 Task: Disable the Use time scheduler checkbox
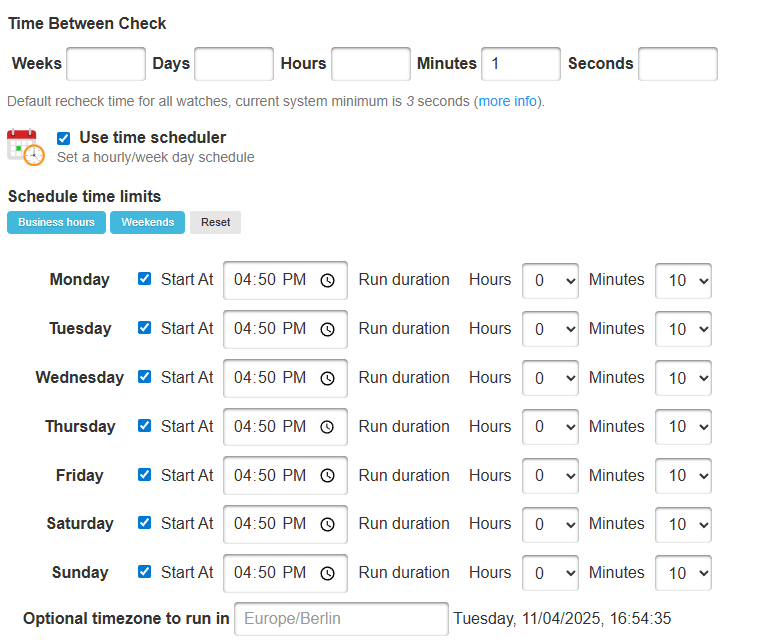click(x=64, y=138)
